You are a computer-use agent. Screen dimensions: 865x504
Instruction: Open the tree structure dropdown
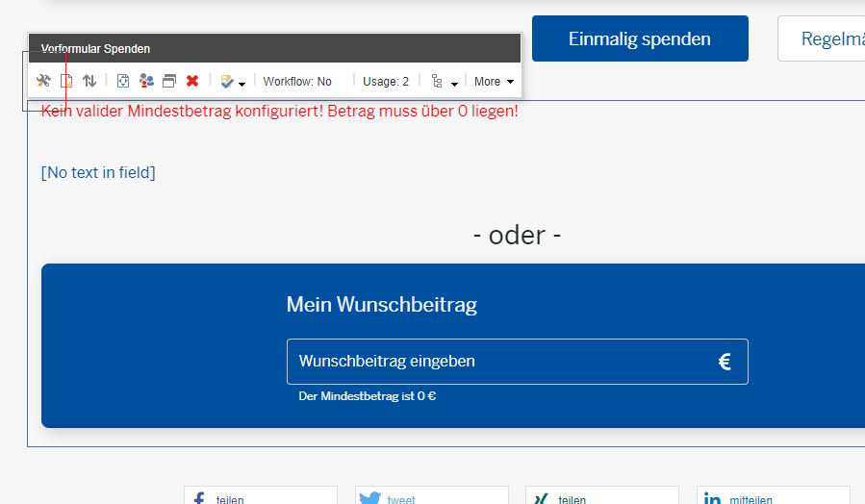tap(444, 82)
